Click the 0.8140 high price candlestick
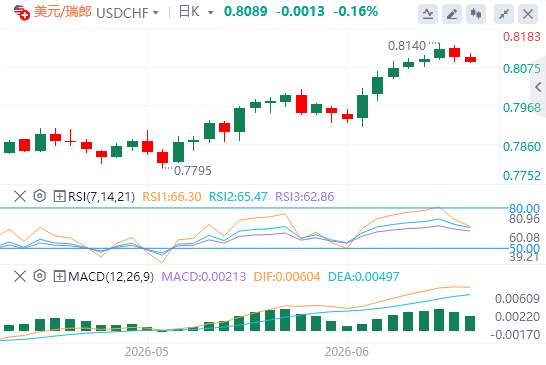The width and height of the screenshot is (546, 365). [x=439, y=52]
